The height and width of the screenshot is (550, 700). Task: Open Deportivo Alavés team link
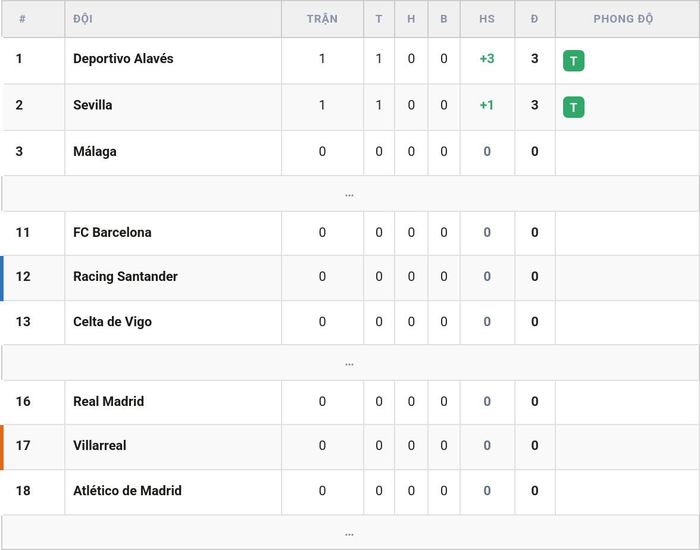click(x=123, y=58)
